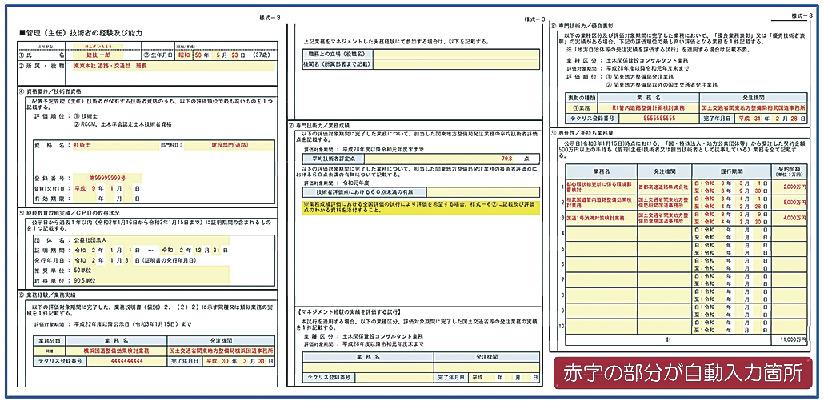
Task: Select the left page 発注機関 client cell
Action: point(221,350)
